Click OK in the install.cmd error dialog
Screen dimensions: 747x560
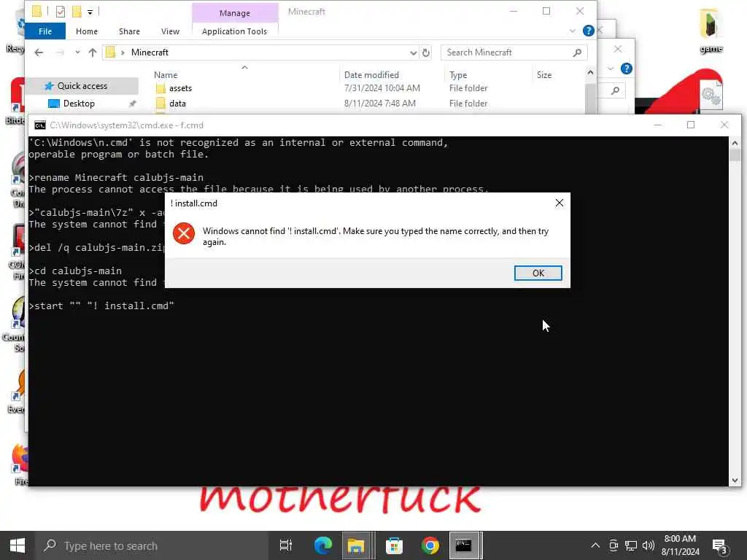coord(538,273)
